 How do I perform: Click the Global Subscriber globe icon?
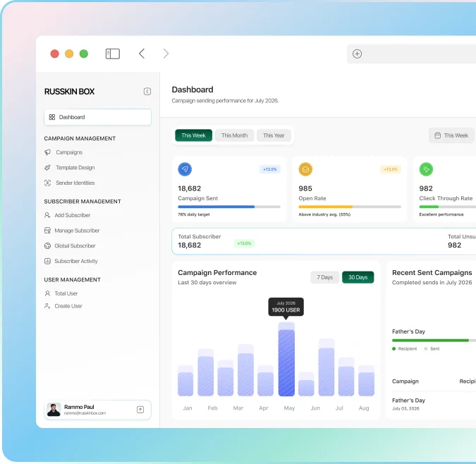coord(47,246)
